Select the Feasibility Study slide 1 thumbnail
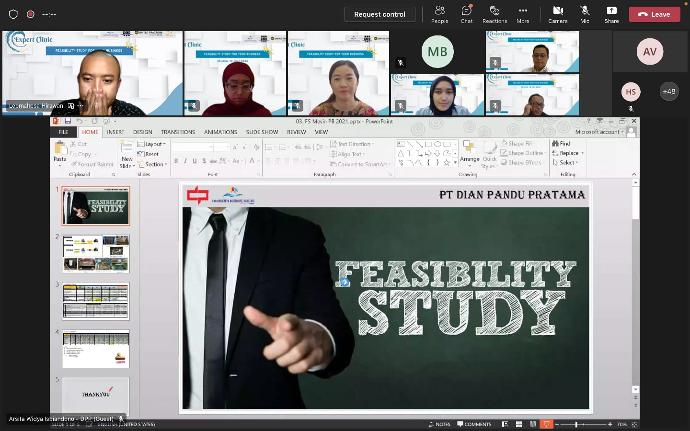 tap(96, 206)
